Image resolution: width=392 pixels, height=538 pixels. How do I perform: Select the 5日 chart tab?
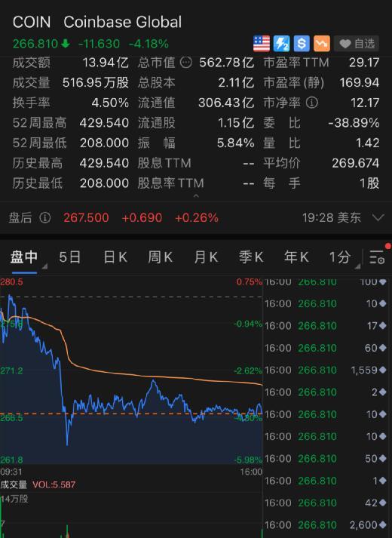coord(70,257)
